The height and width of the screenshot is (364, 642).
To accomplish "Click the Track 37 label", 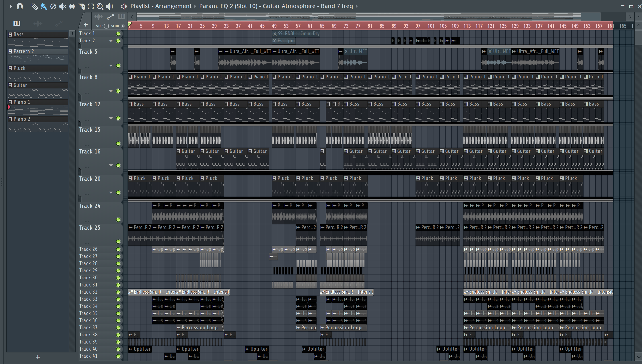I will (88, 327).
